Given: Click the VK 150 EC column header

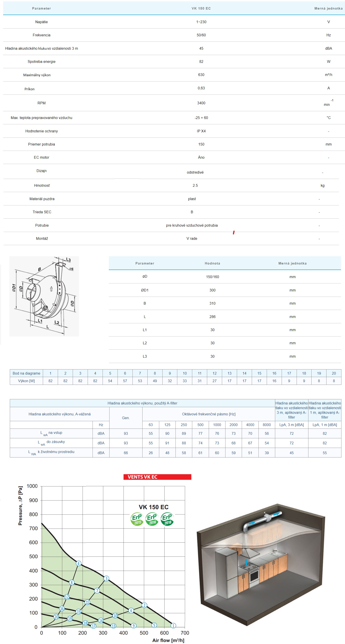Looking at the screenshot, I should click(201, 8).
